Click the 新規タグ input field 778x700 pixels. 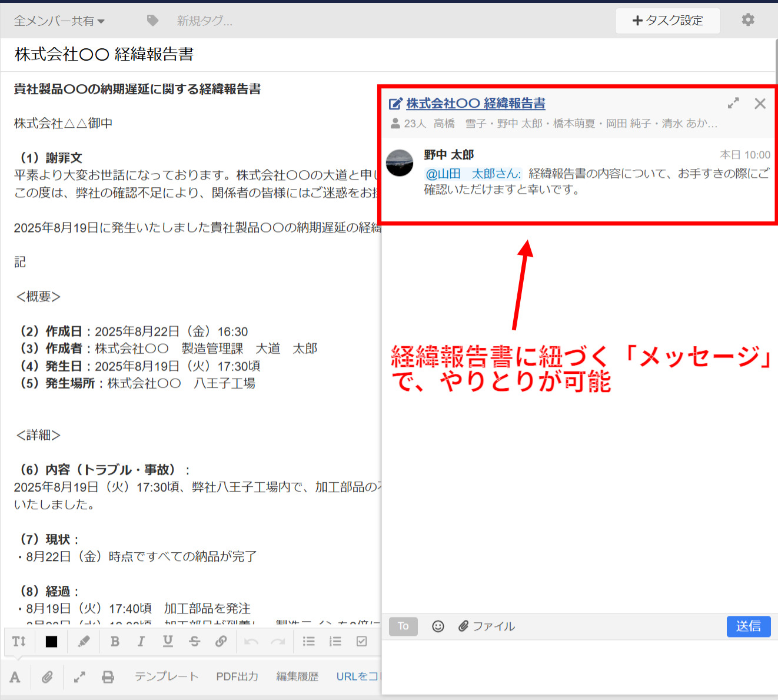(203, 19)
